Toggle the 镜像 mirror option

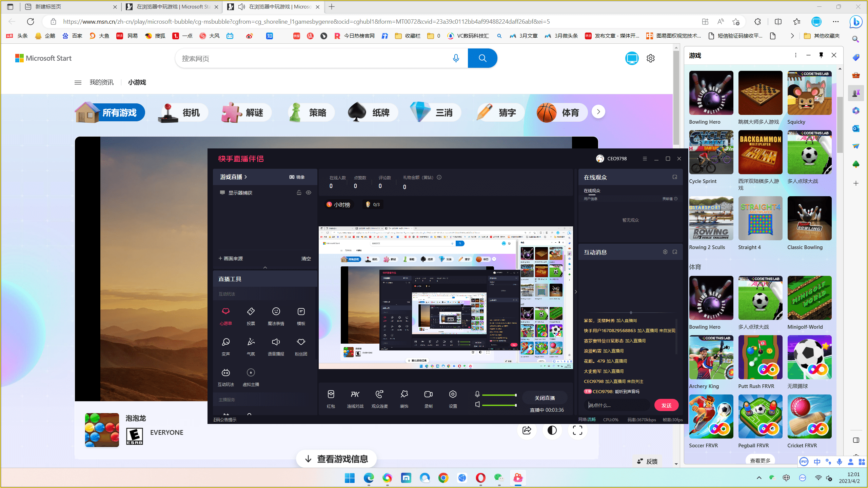coord(297,177)
